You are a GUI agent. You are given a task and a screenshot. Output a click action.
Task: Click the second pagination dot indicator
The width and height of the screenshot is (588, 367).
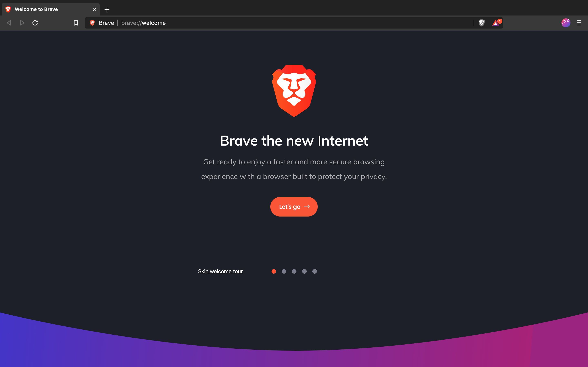pyautogui.click(x=284, y=271)
